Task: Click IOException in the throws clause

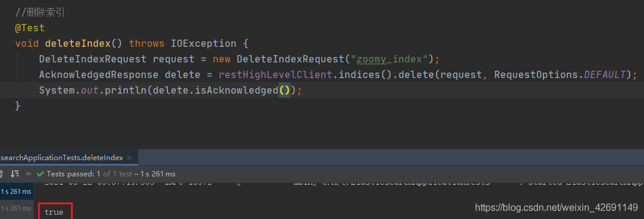Action: point(203,43)
